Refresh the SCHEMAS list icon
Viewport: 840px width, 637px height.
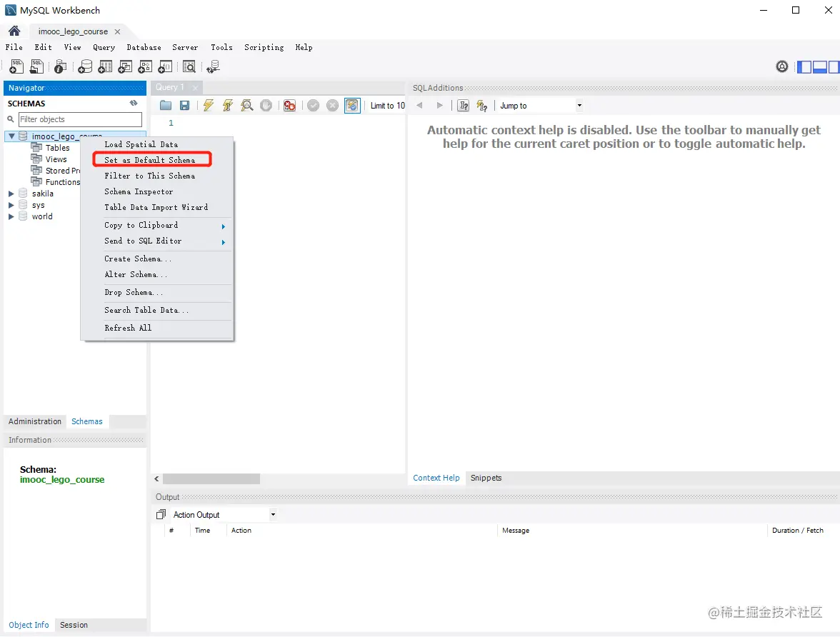(134, 103)
